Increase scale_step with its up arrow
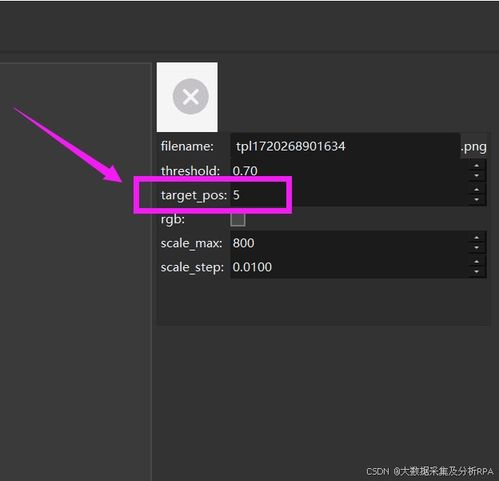Screen dimensions: 499x481 476,262
